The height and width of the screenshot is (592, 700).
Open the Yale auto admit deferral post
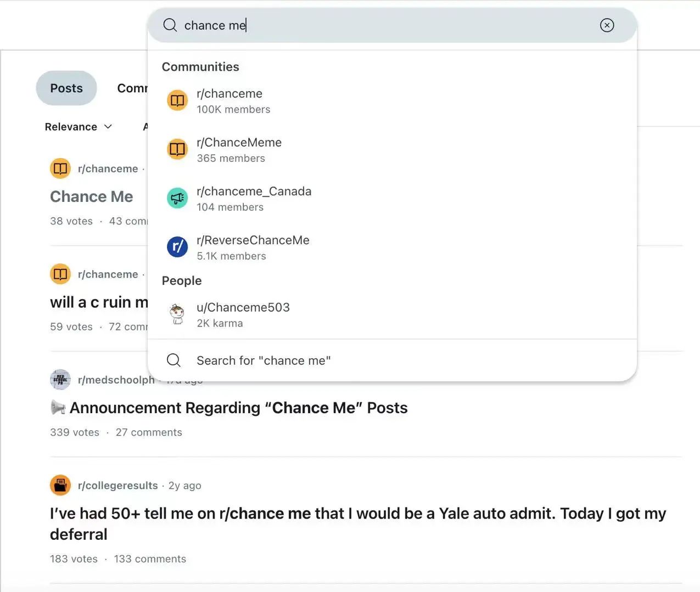tap(358, 523)
